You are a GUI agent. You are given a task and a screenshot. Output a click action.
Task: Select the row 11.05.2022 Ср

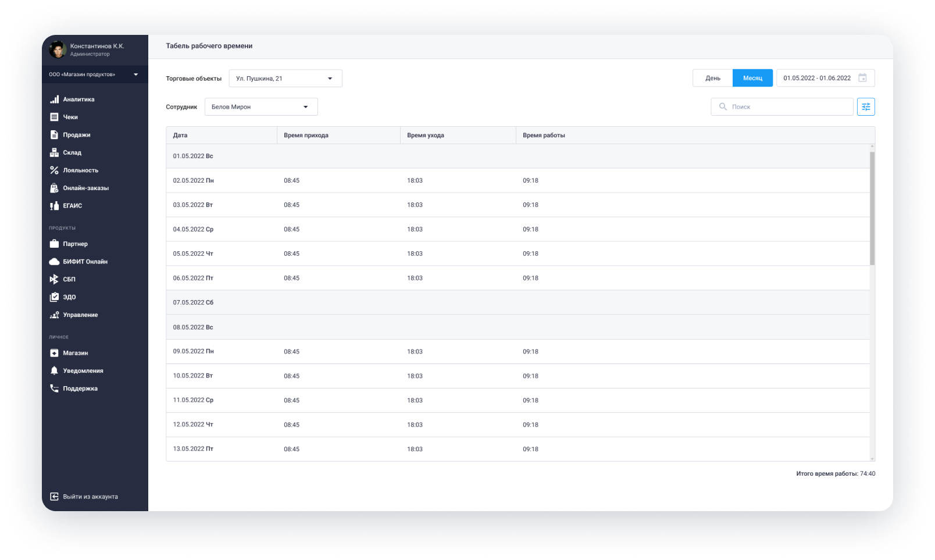tap(518, 400)
